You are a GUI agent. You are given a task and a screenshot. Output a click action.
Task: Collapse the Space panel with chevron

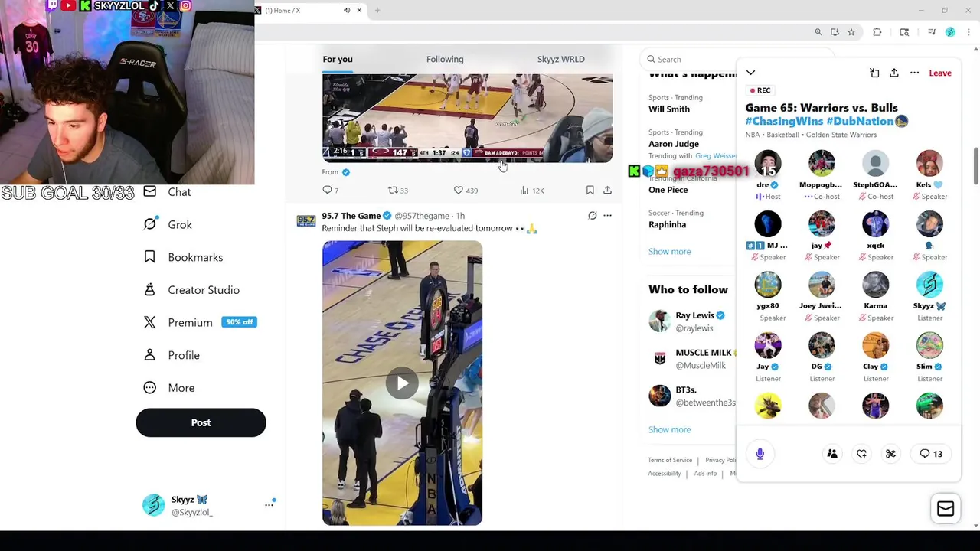[750, 73]
